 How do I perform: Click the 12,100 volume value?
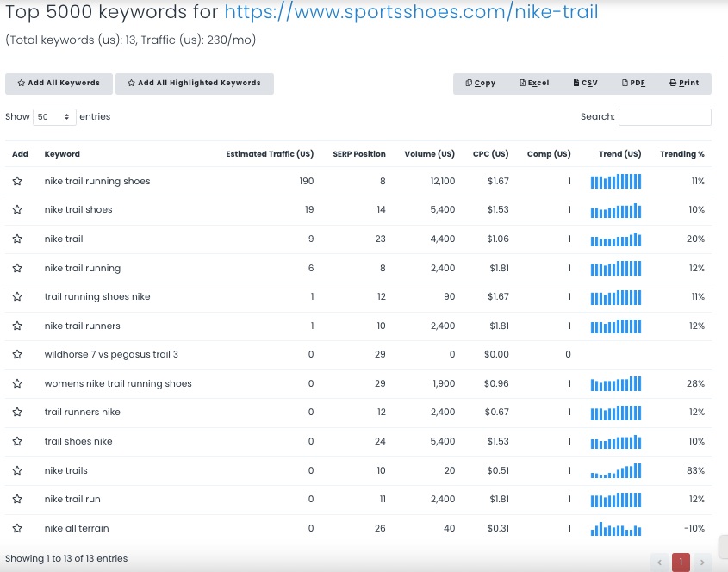pyautogui.click(x=443, y=181)
